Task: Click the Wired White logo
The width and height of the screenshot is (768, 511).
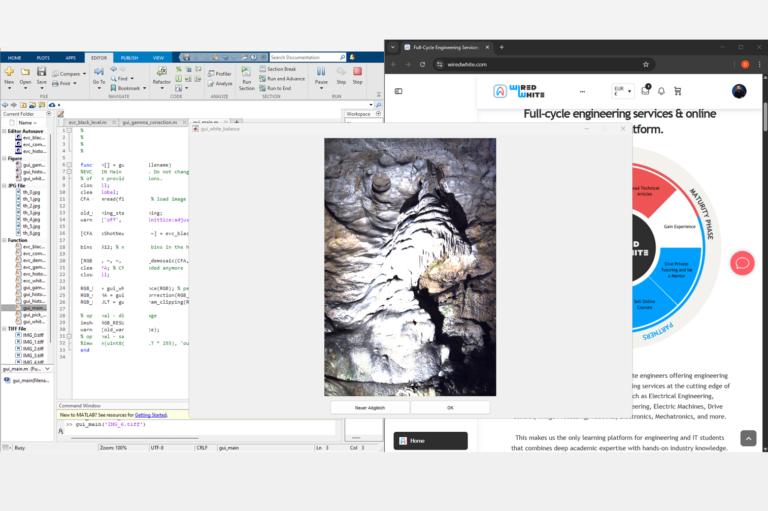Action: pos(519,91)
